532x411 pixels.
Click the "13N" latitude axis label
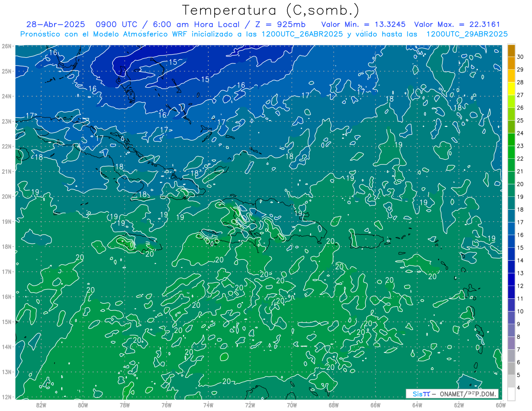7,372
